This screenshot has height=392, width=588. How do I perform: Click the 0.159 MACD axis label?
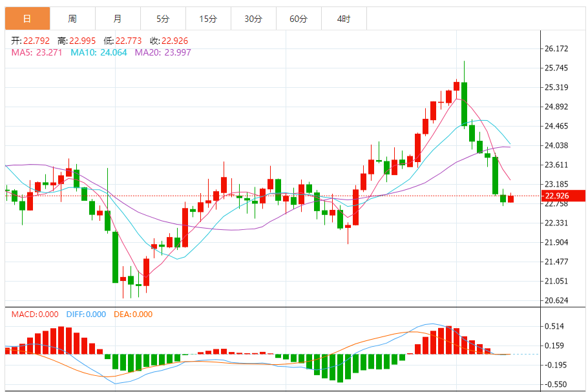(554, 346)
